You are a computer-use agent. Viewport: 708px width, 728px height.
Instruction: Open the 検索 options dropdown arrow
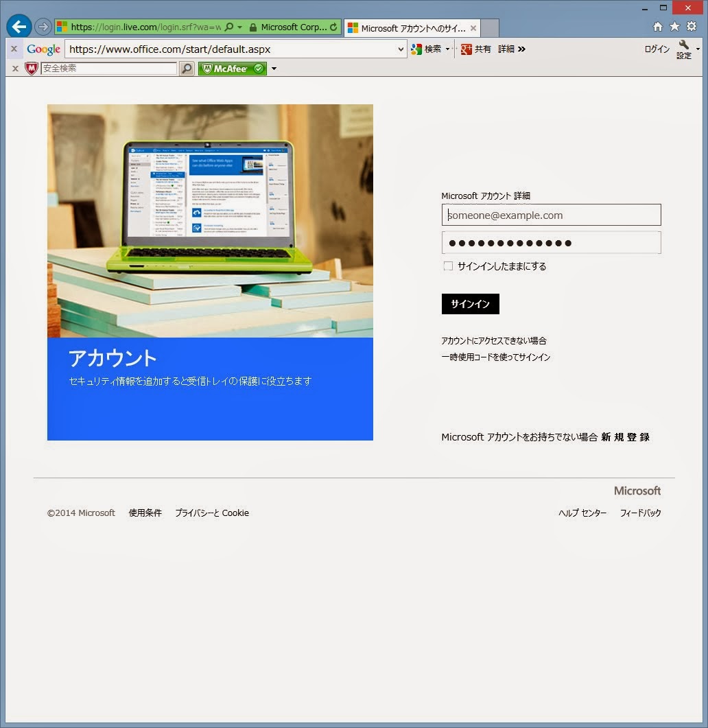(447, 49)
